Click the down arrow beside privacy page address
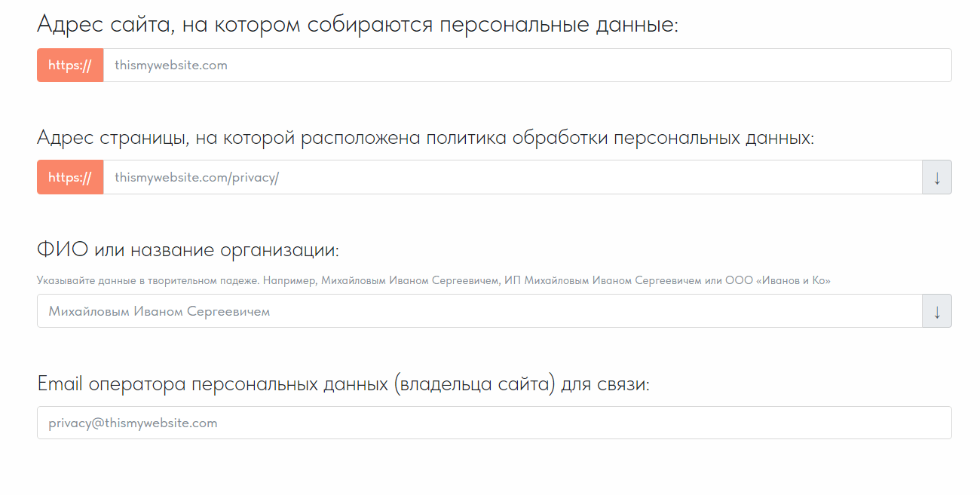Screen dimensions: 980x495 pos(937,177)
